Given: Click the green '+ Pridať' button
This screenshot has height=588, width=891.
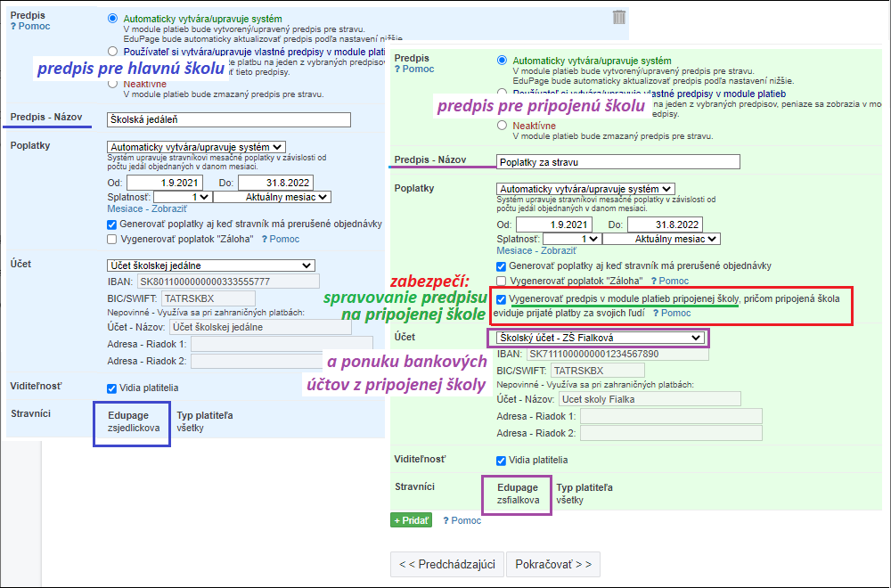Looking at the screenshot, I should tap(411, 520).
